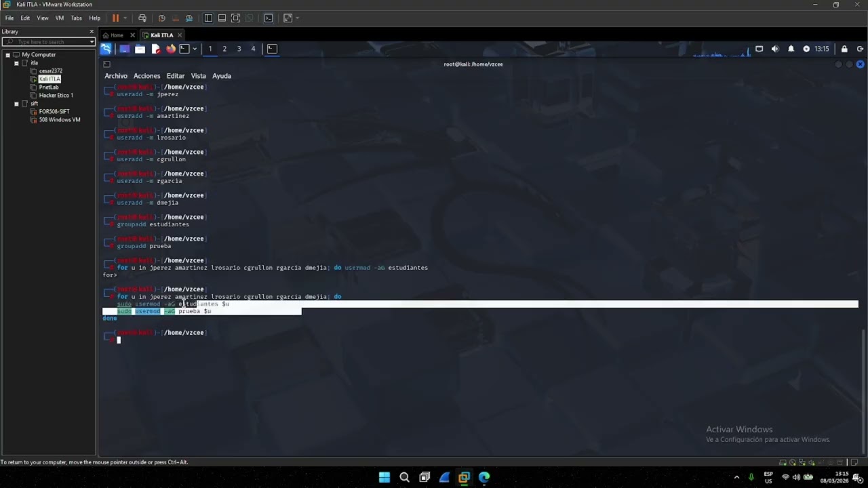Image resolution: width=868 pixels, height=488 pixels.
Task: Open the File menu in VMware
Action: pyautogui.click(x=9, y=18)
